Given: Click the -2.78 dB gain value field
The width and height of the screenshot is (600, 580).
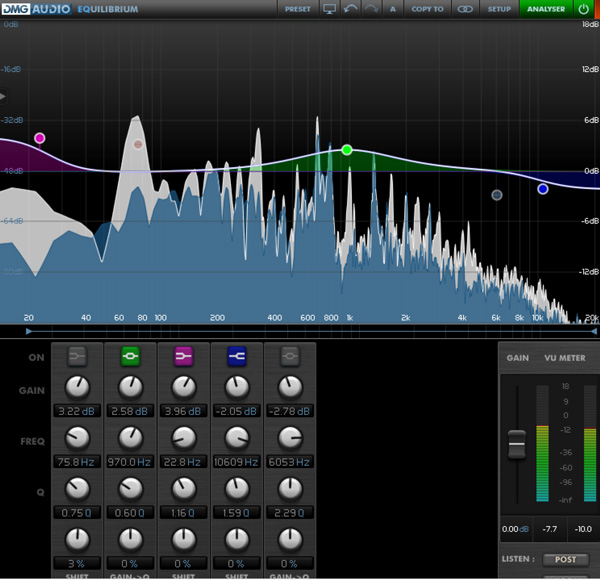Looking at the screenshot, I should pyautogui.click(x=290, y=411).
